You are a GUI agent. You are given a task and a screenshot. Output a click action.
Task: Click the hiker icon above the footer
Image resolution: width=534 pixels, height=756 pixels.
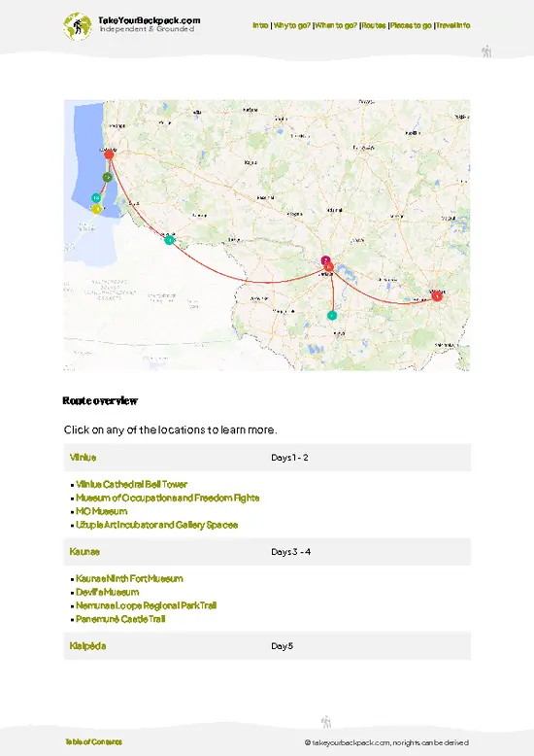(x=326, y=722)
